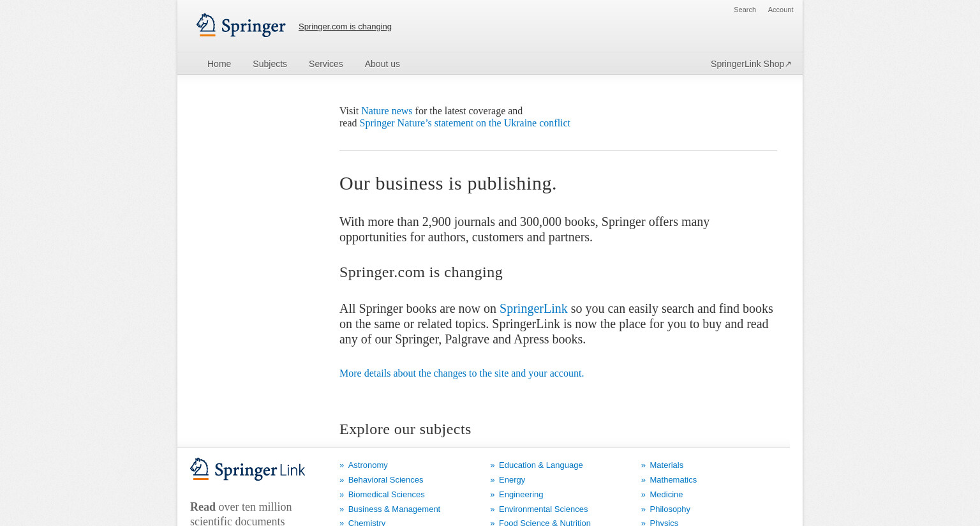
Task: Select the Physics subject
Action: coord(664,522)
